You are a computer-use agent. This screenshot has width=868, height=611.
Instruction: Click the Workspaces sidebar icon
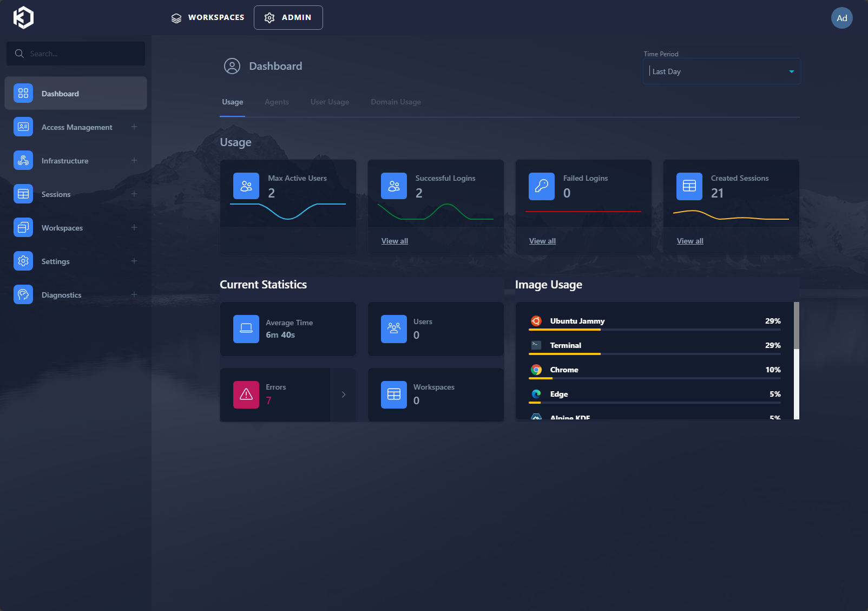pyautogui.click(x=23, y=227)
